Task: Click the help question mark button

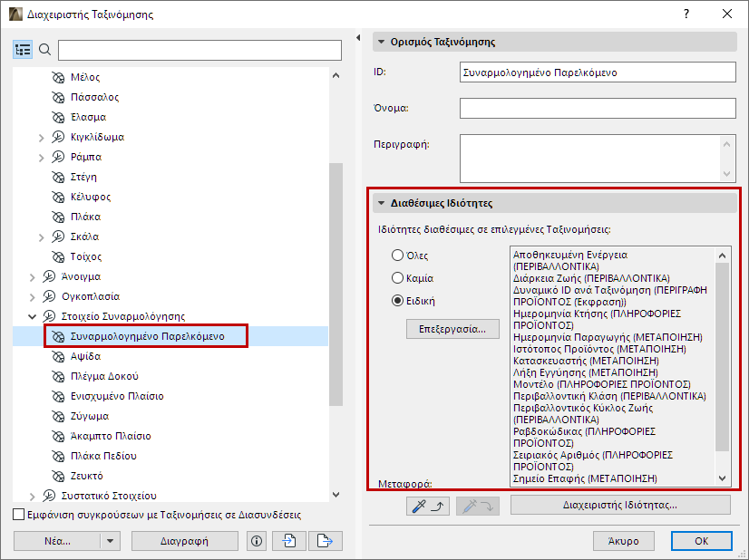Action: pos(686,14)
